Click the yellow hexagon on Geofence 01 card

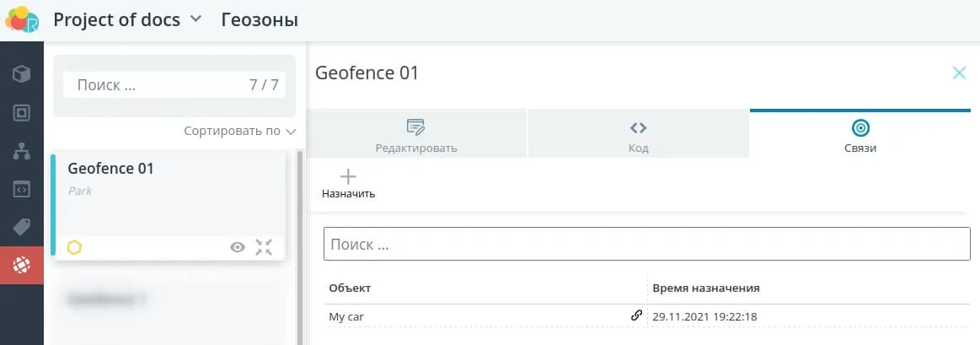(74, 247)
